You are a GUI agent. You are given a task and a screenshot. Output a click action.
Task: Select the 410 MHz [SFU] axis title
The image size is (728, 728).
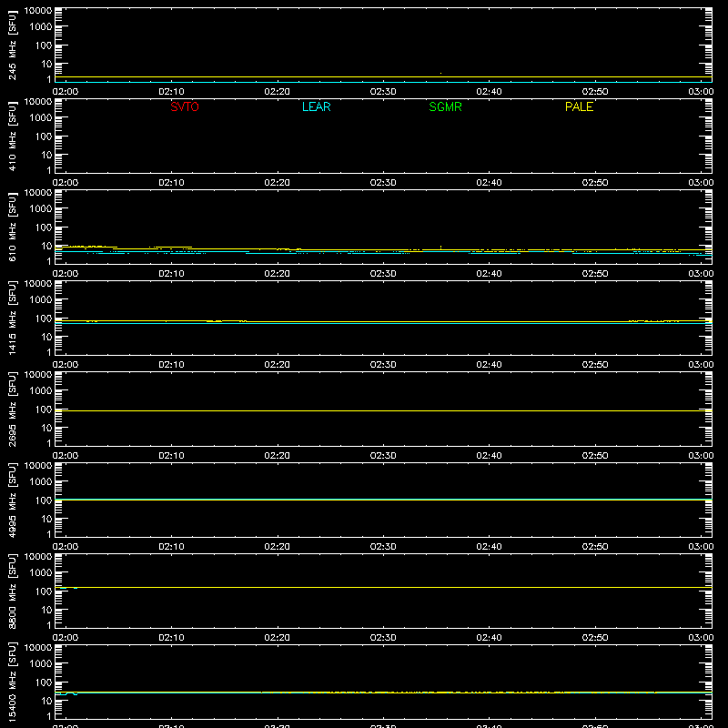pyautogui.click(x=12, y=136)
